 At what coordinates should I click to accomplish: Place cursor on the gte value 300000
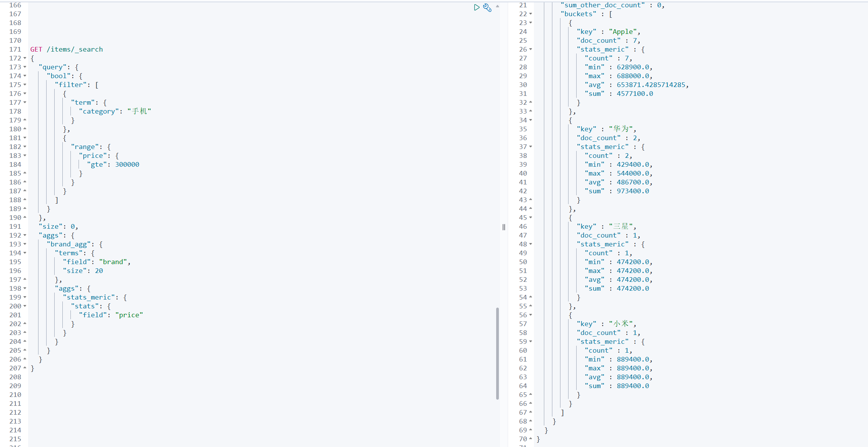click(127, 164)
